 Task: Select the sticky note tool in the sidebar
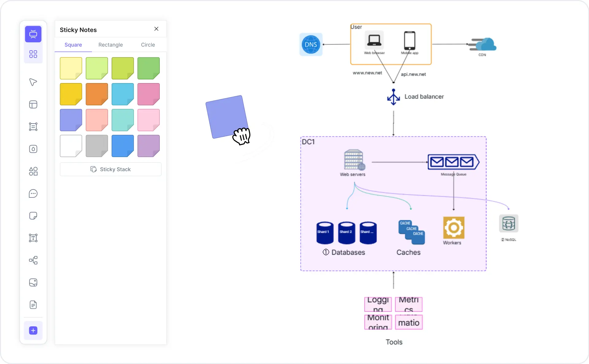click(33, 216)
